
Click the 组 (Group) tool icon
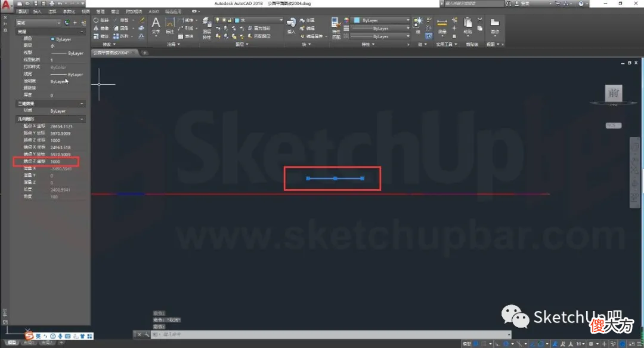(x=418, y=24)
